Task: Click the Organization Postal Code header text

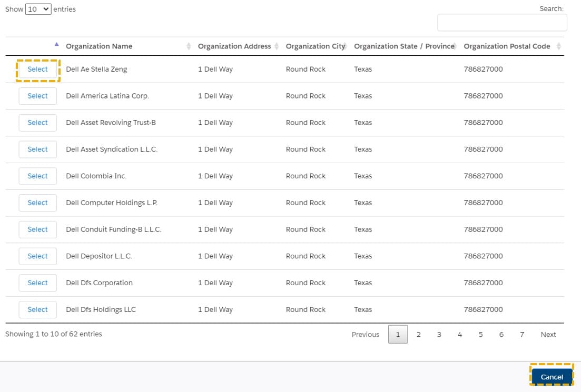Action: tap(507, 46)
